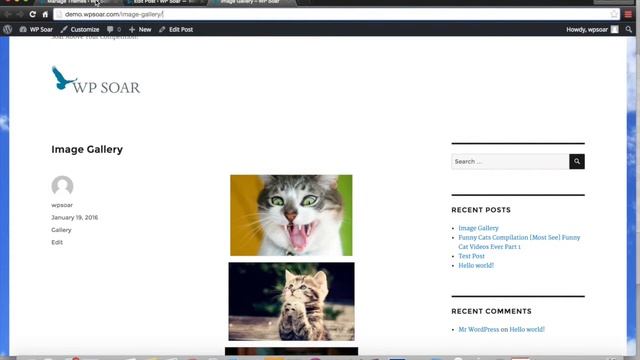
Task: Bookmark page with the star icon
Action: pyautogui.click(x=614, y=14)
